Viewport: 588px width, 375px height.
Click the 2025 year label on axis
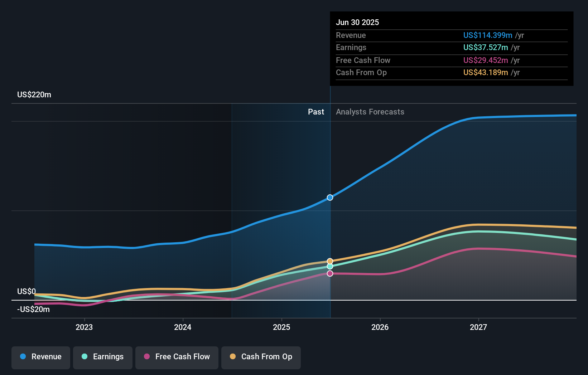pos(281,327)
